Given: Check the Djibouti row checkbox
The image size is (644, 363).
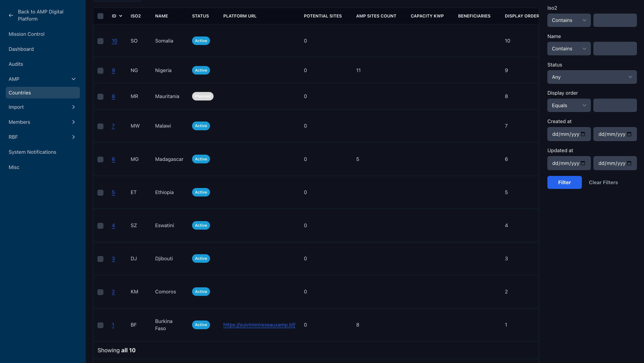Looking at the screenshot, I should 100,259.
